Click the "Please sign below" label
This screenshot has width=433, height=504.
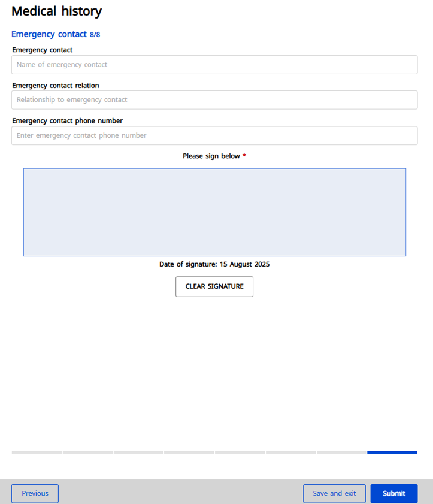211,156
